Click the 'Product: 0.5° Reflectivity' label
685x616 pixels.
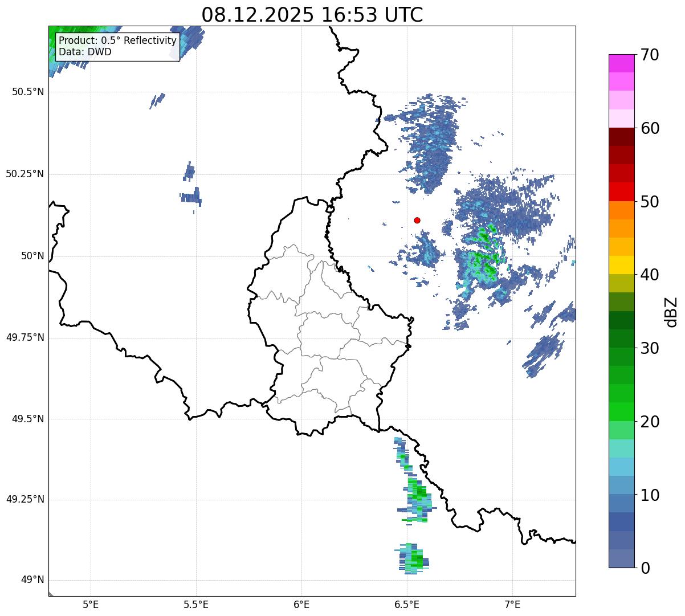coord(118,40)
